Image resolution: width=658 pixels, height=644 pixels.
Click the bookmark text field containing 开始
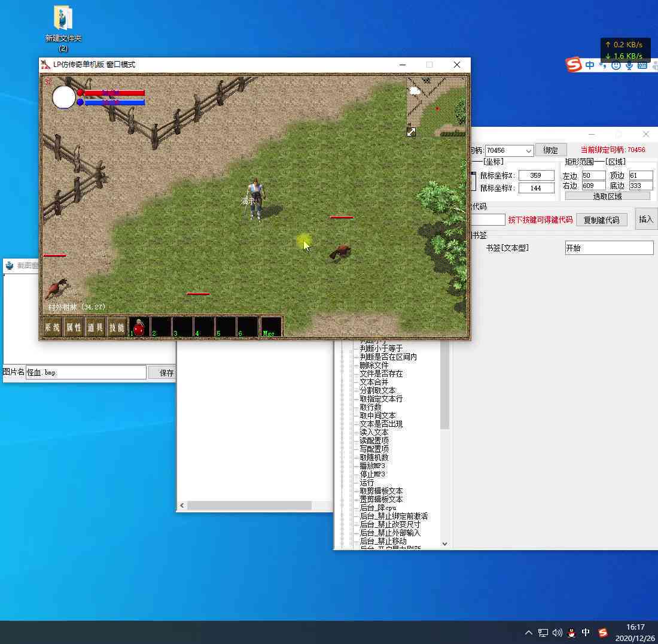[x=609, y=248]
